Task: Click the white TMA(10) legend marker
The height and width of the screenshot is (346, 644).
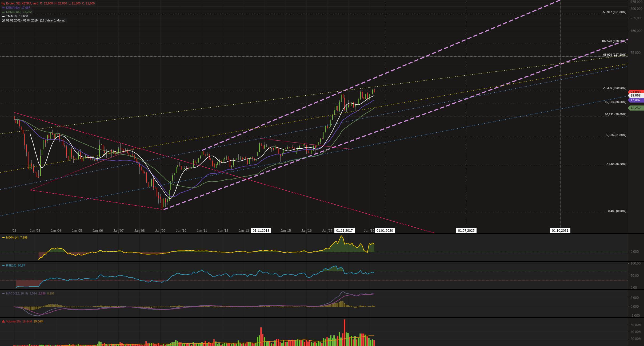Action: coord(3,16)
